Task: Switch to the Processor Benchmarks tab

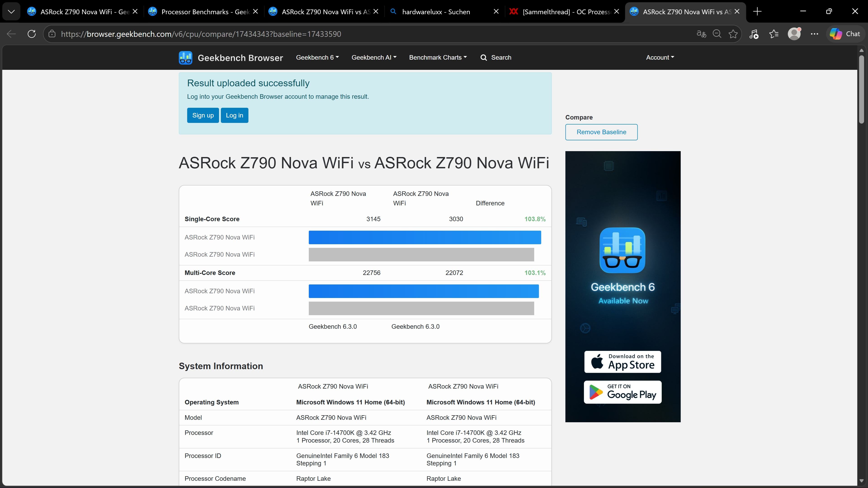Action: (202, 12)
